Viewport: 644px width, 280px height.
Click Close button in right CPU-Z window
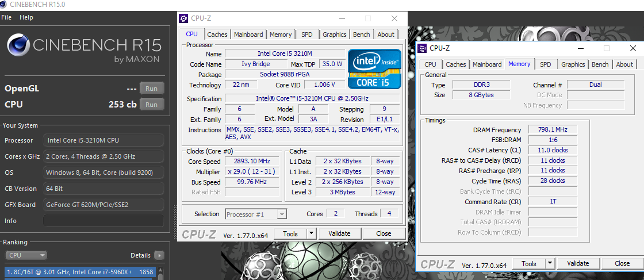622,263
